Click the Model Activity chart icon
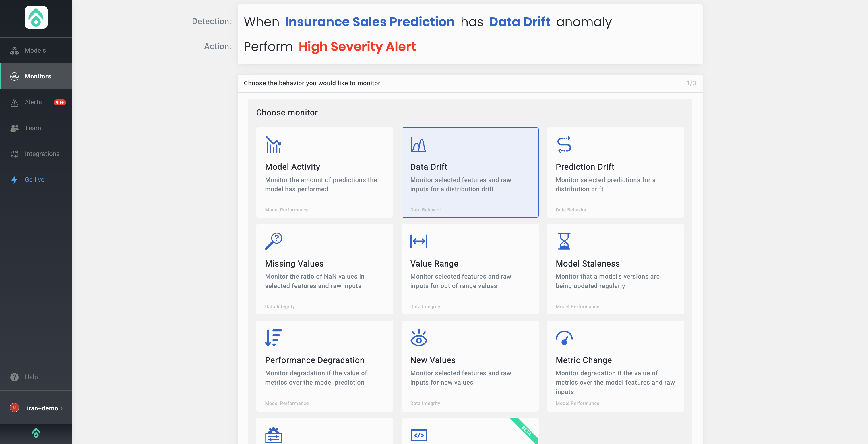 tap(273, 145)
